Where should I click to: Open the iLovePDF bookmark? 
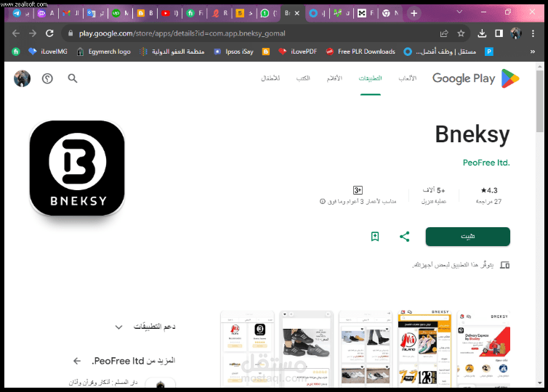coord(298,52)
